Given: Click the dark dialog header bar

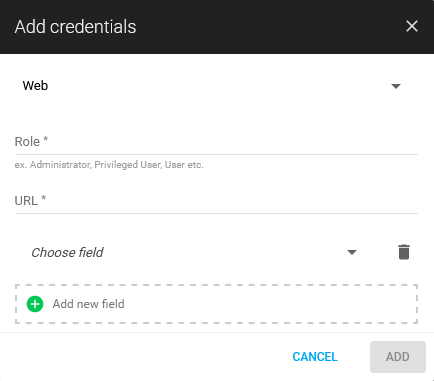Looking at the screenshot, I should point(217,27).
